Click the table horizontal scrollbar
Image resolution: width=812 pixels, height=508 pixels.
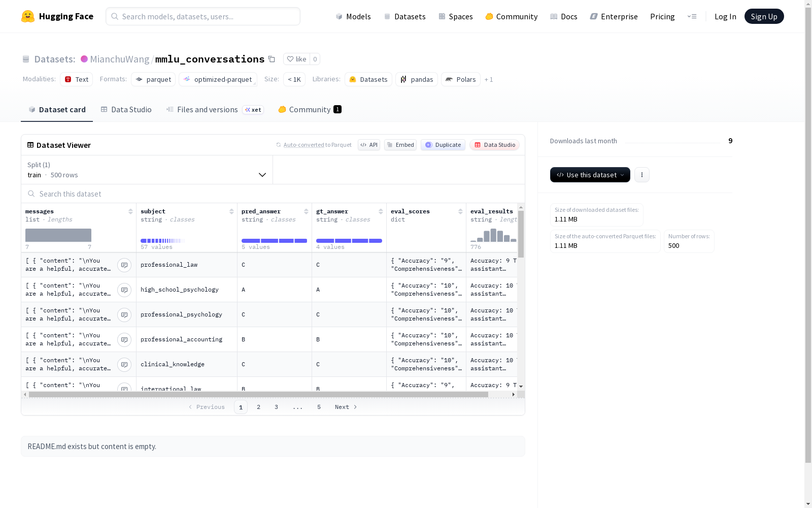pos(259,394)
